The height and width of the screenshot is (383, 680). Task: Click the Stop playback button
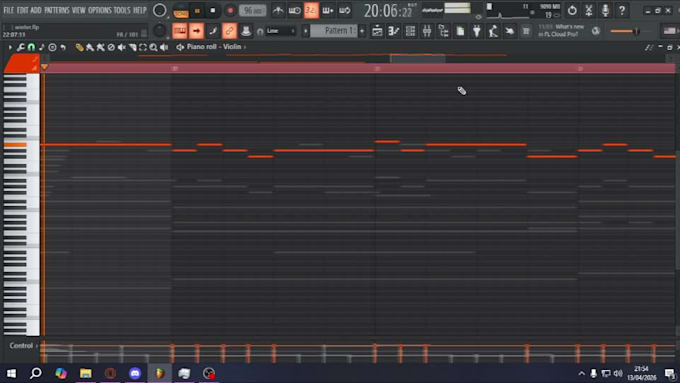pyautogui.click(x=212, y=10)
